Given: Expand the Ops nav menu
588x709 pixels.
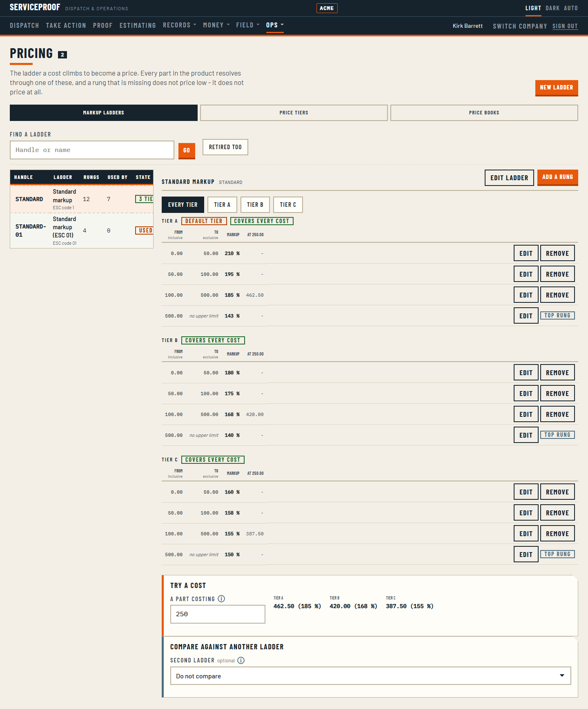Looking at the screenshot, I should click(x=275, y=25).
